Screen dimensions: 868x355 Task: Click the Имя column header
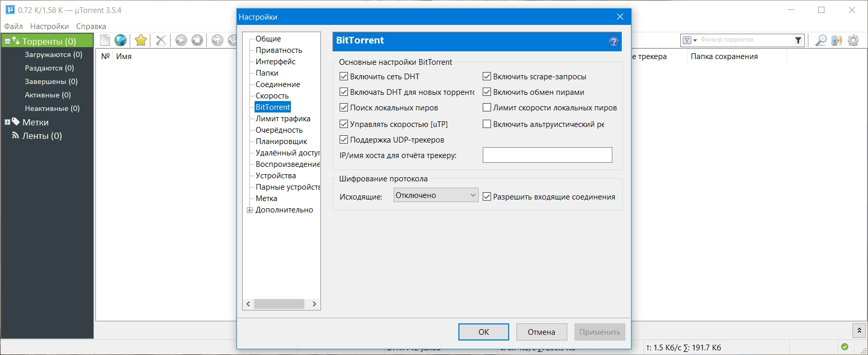click(x=123, y=56)
